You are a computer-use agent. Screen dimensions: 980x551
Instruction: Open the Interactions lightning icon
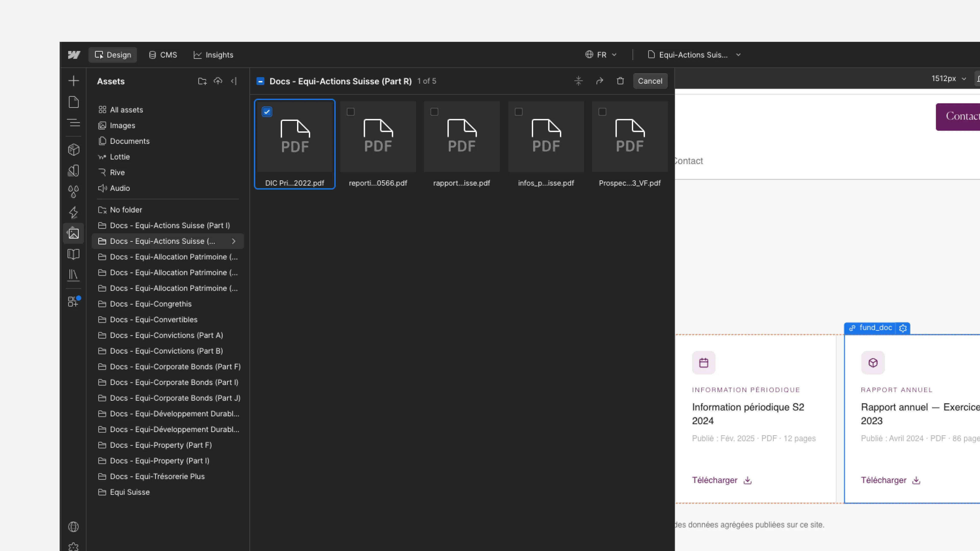(73, 212)
